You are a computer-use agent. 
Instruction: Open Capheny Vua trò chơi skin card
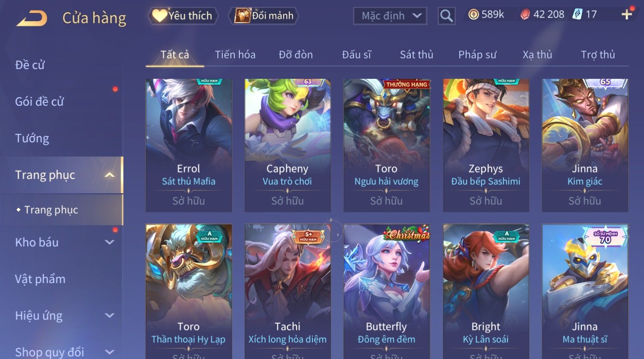click(288, 145)
